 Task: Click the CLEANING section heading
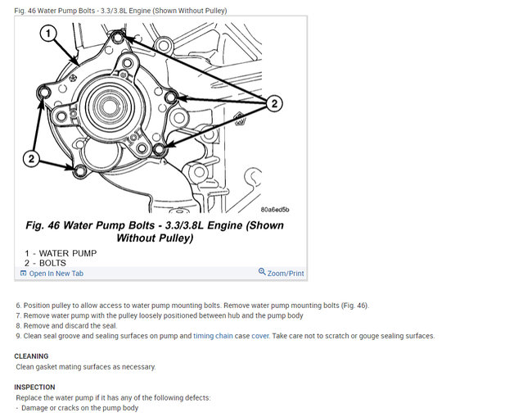click(31, 356)
